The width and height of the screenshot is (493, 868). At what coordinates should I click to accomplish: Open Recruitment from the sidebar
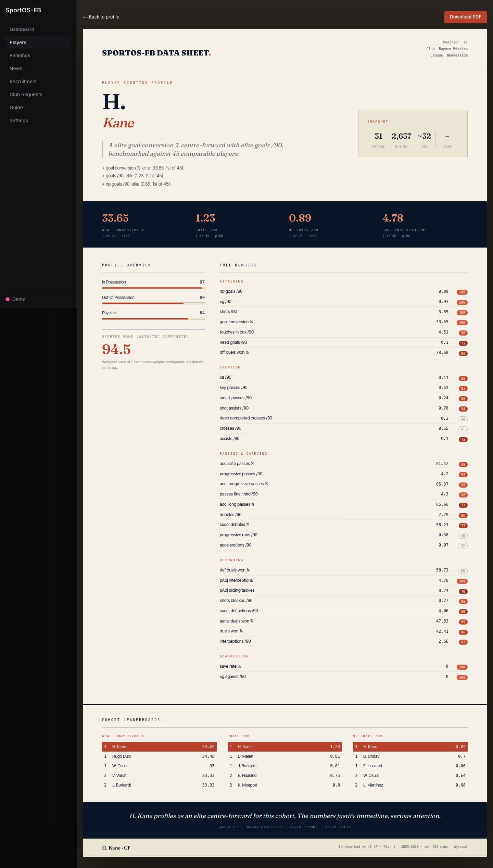pyautogui.click(x=38, y=81)
